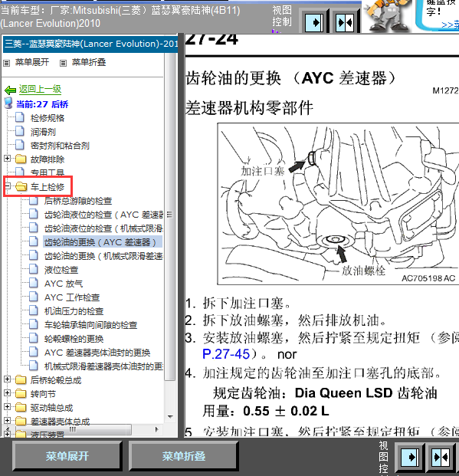
Task: Collapse the 车上检修 folder
Action: 7,185
